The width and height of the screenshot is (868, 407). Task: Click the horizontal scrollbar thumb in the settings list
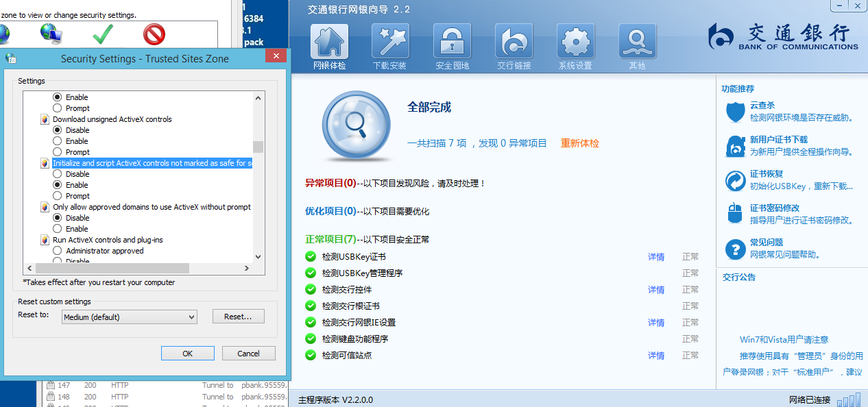(x=111, y=268)
